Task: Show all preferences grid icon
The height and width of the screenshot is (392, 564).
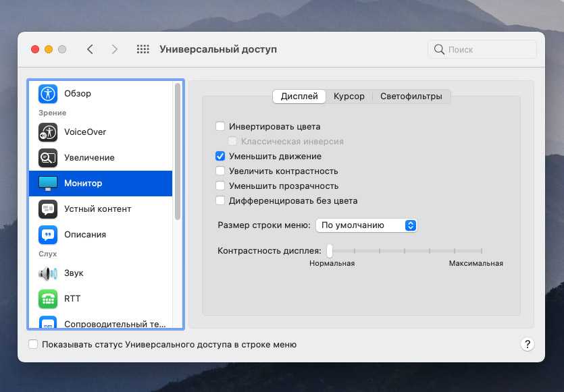Action: [x=143, y=49]
